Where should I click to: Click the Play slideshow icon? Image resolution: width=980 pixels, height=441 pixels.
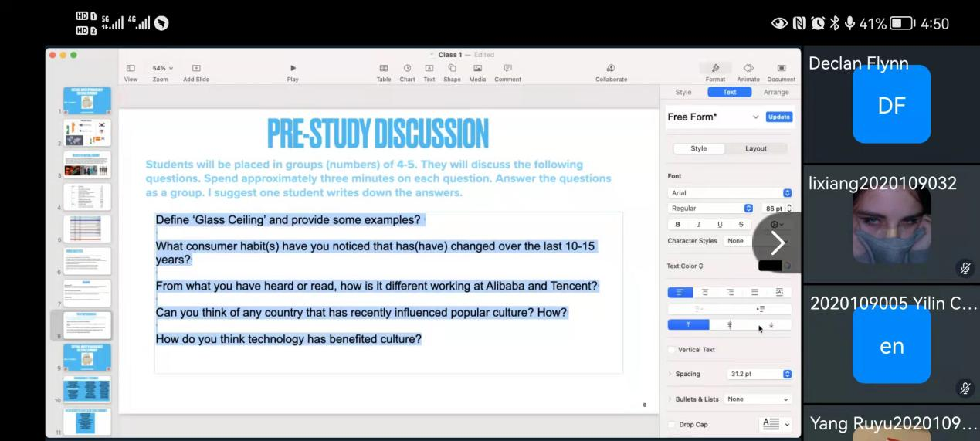click(293, 69)
